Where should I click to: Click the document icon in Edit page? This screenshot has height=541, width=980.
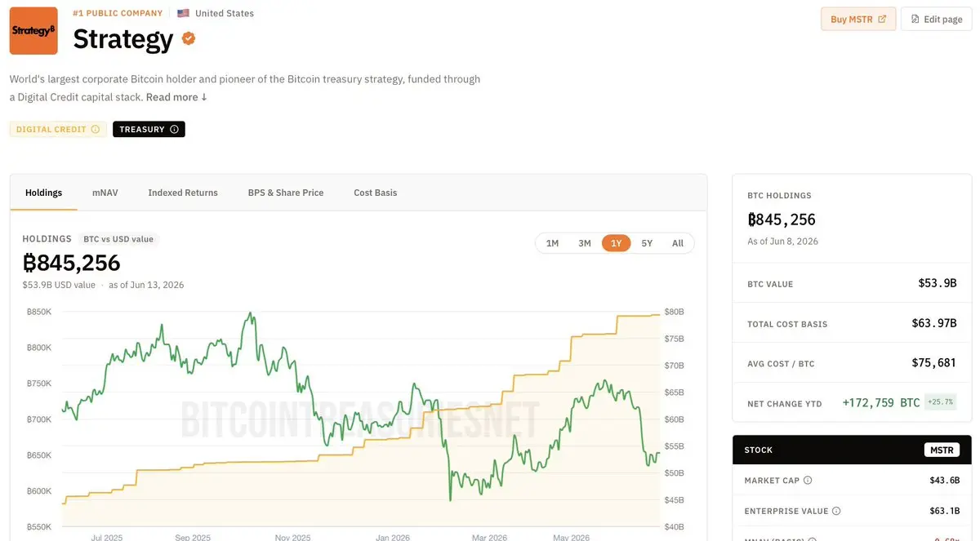[x=915, y=19]
